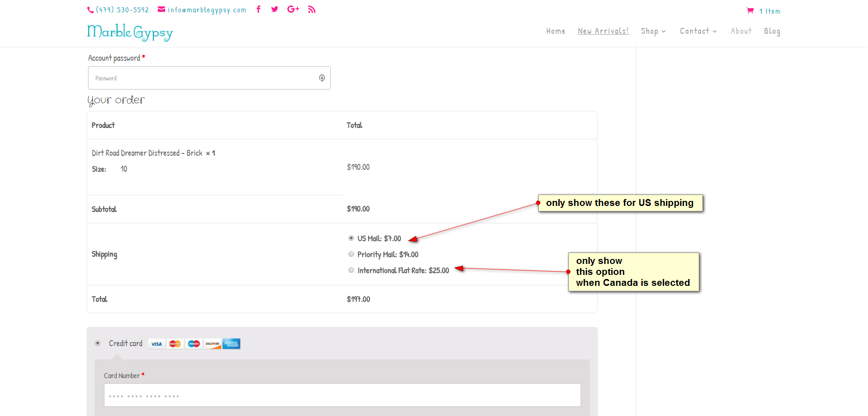This screenshot has height=416, width=868.
Task: Focus the Card Number input field
Action: click(x=342, y=395)
